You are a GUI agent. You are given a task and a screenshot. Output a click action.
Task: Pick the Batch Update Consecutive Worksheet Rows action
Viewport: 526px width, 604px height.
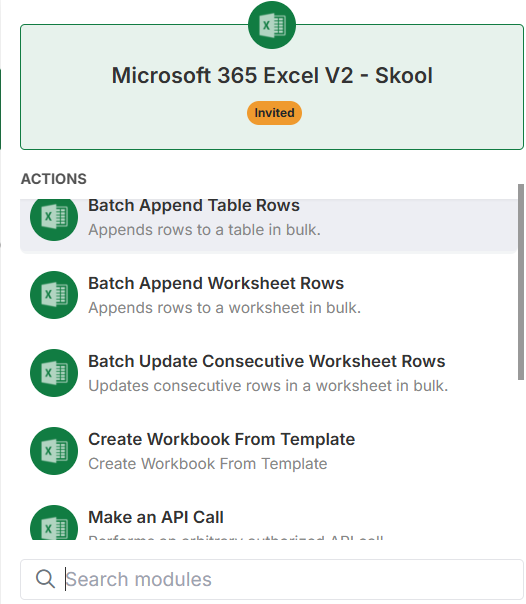[x=268, y=373]
